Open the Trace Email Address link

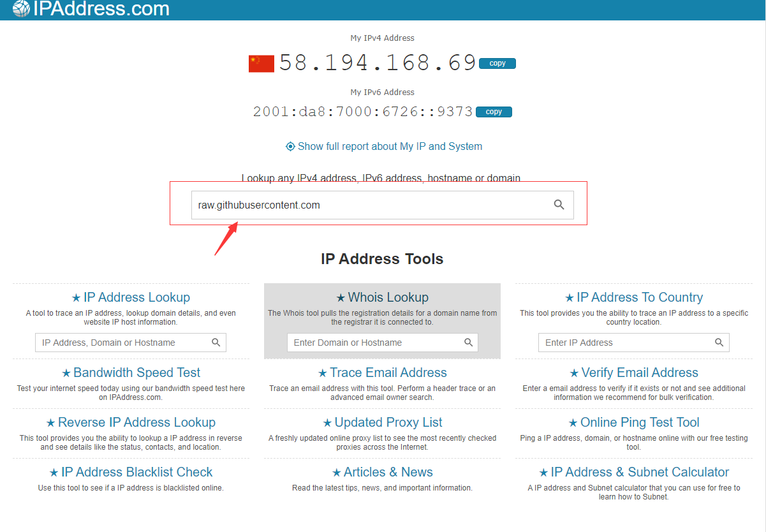388,373
